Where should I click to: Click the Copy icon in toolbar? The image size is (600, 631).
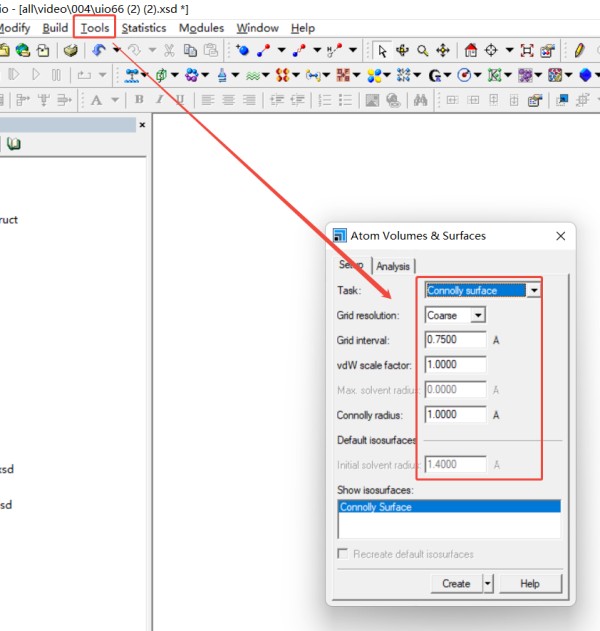pyautogui.click(x=190, y=50)
